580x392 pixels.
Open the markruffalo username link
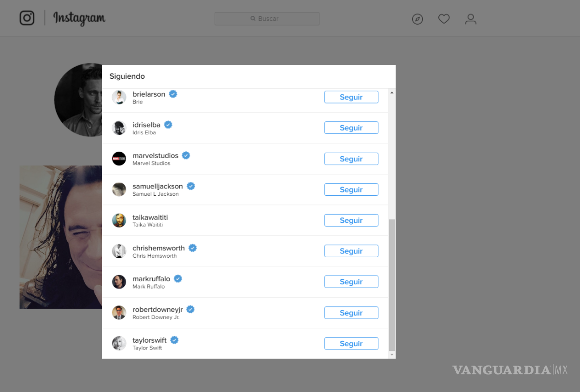(x=152, y=278)
